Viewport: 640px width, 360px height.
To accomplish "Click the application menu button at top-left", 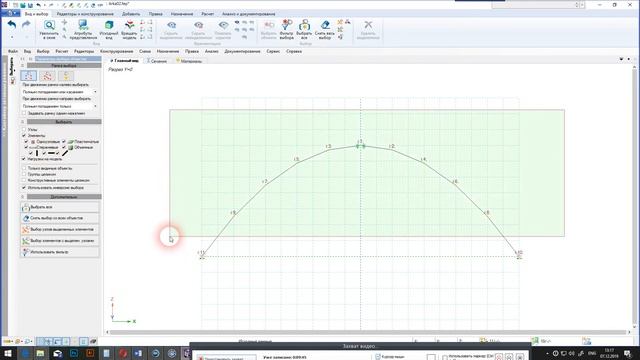I will point(10,14).
